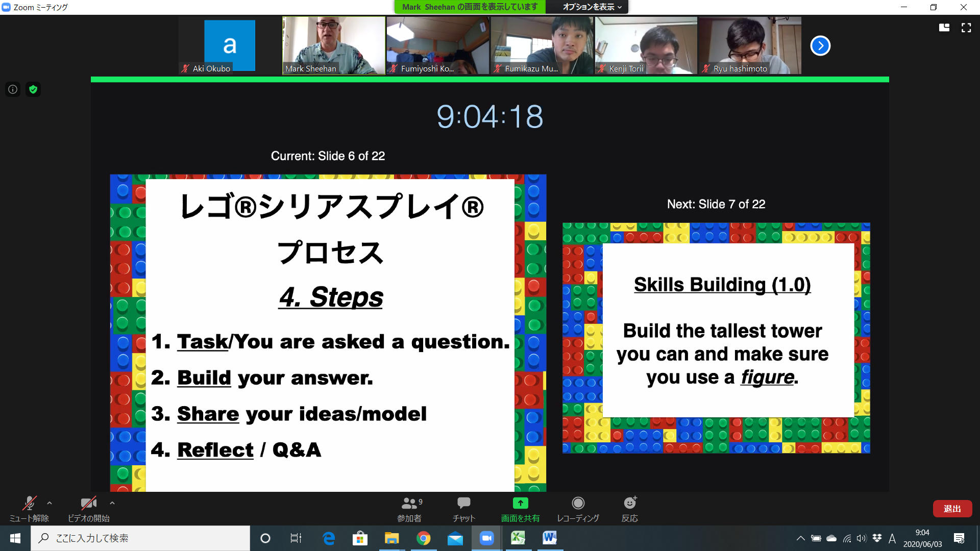Open File Explorer from taskbar
The height and width of the screenshot is (551, 980).
pyautogui.click(x=391, y=538)
